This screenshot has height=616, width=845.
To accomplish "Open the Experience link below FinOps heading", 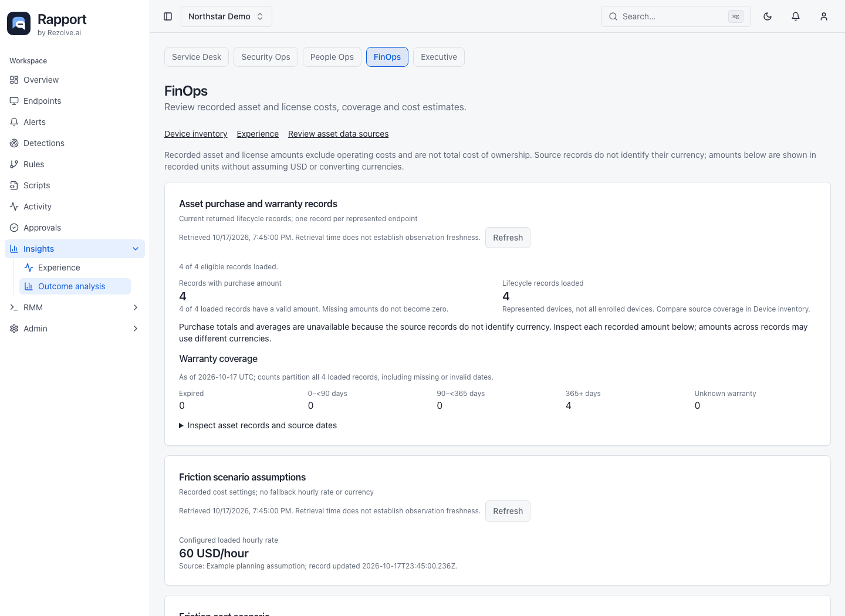I will [x=258, y=134].
